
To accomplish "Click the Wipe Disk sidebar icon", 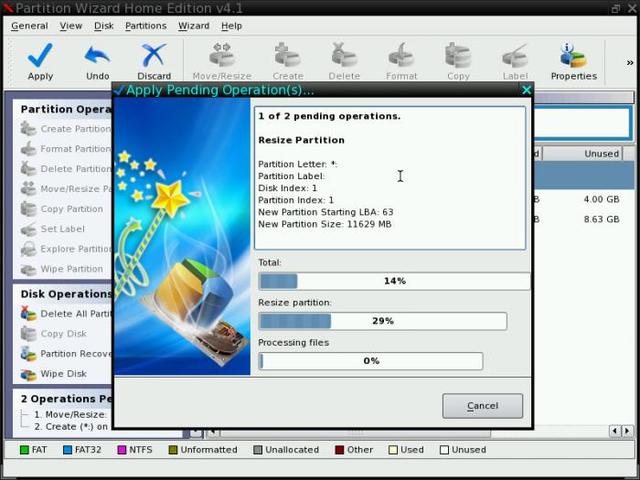I will (x=29, y=373).
